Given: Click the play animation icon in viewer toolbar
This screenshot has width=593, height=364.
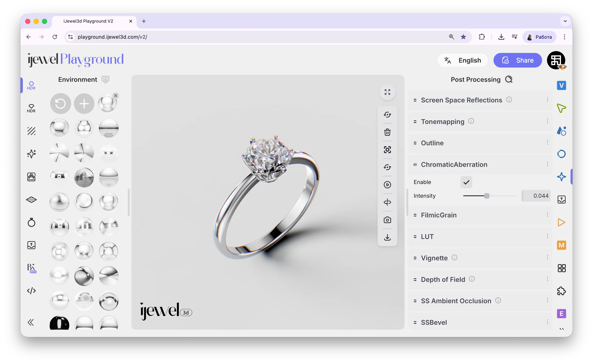Looking at the screenshot, I should 387,185.
